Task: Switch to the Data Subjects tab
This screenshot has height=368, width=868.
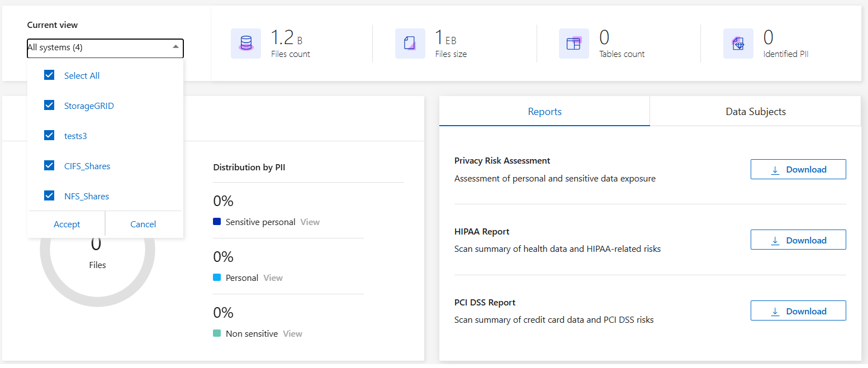Action: 755,112
